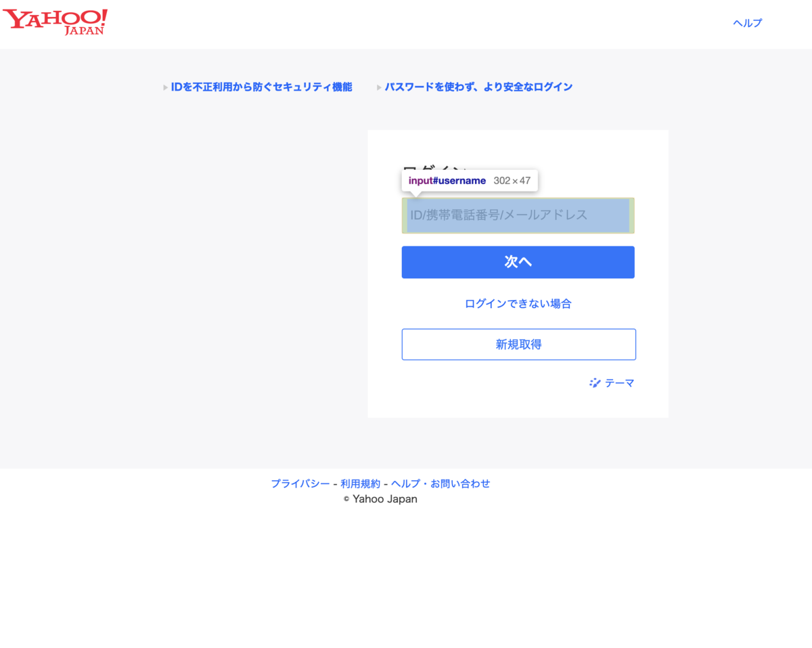Click the Yahoo! Japan logo
Image resolution: width=812 pixels, height=648 pixels.
coord(55,22)
